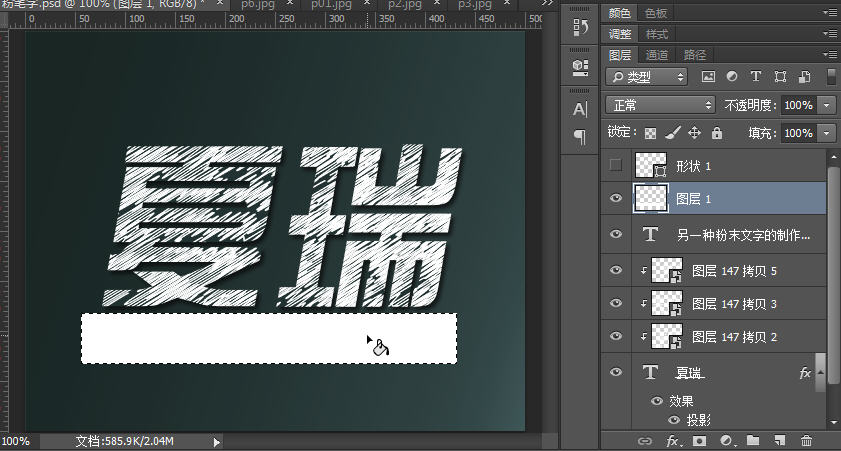Hide the 图层 147 拷贝 5 layer
Viewport: 841px width, 451px height.
pos(616,270)
